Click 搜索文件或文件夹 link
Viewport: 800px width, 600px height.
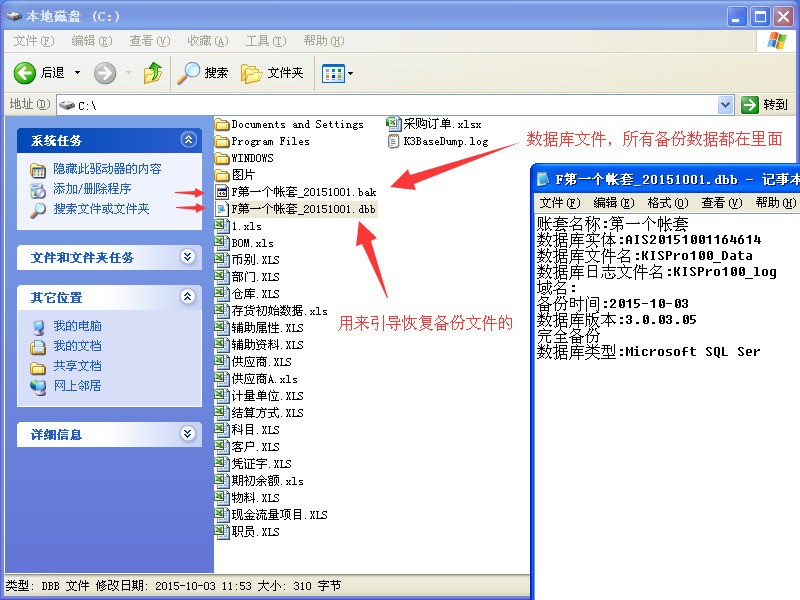[101, 209]
